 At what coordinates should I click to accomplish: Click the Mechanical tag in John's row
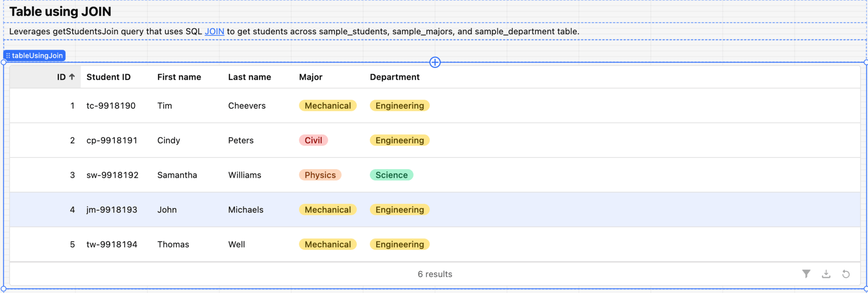click(x=328, y=210)
